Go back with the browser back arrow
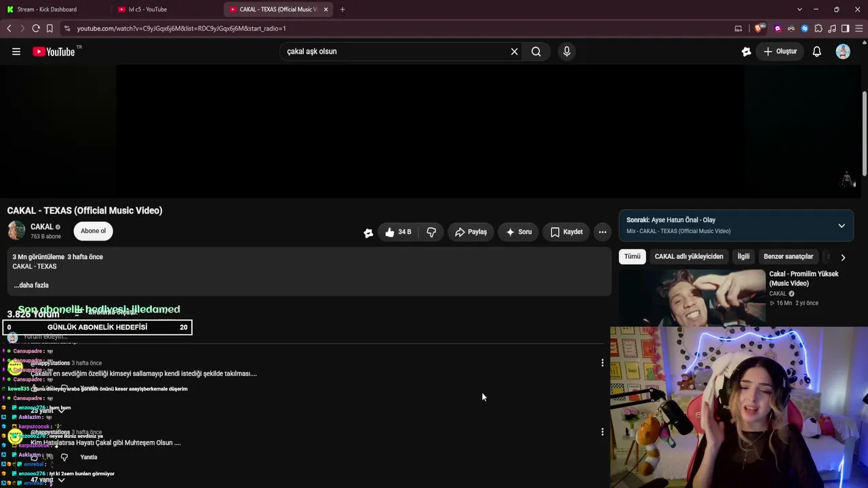Image resolution: width=868 pixels, height=488 pixels. click(9, 28)
